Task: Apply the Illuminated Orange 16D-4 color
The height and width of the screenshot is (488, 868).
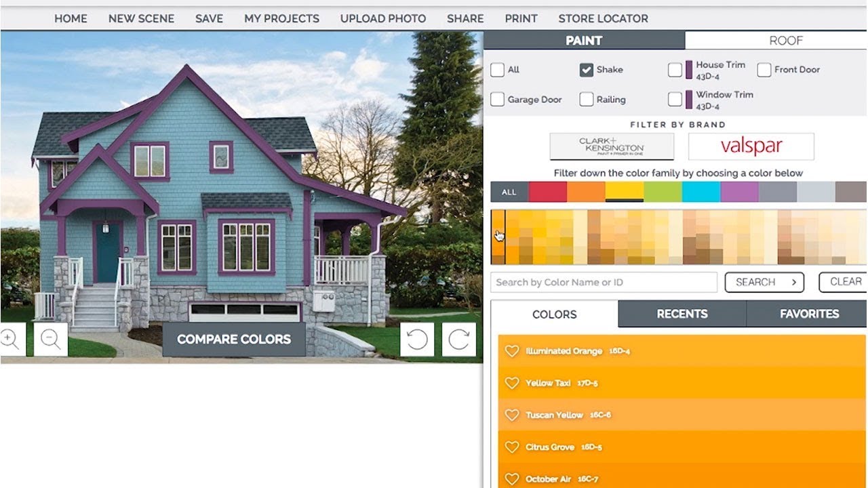Action: coord(682,351)
